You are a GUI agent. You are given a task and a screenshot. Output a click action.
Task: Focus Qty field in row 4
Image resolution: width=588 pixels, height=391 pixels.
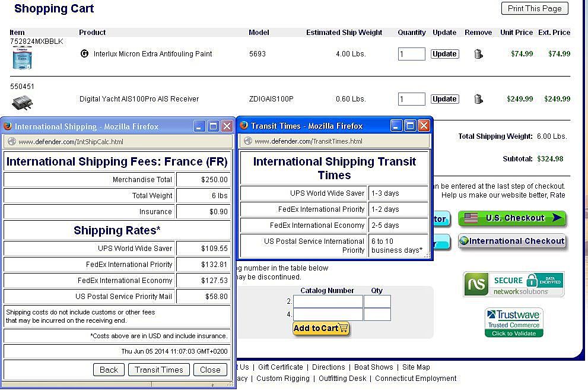[377, 314]
